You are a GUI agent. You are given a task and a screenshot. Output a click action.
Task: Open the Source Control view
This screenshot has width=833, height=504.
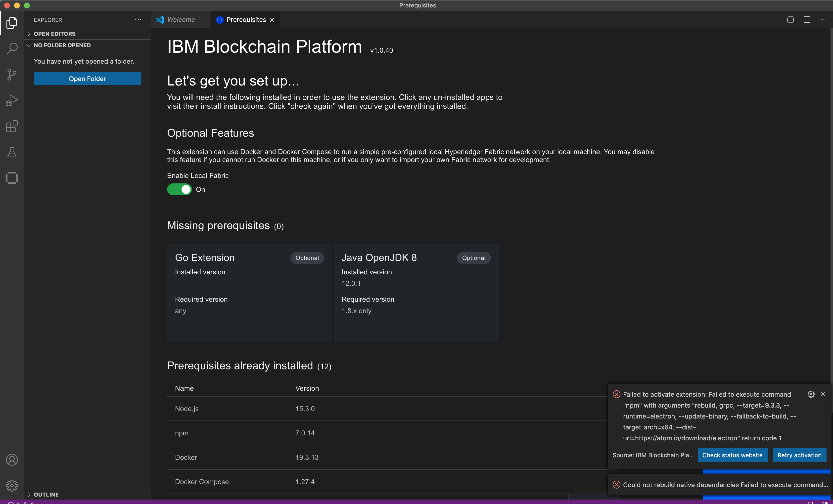click(12, 74)
